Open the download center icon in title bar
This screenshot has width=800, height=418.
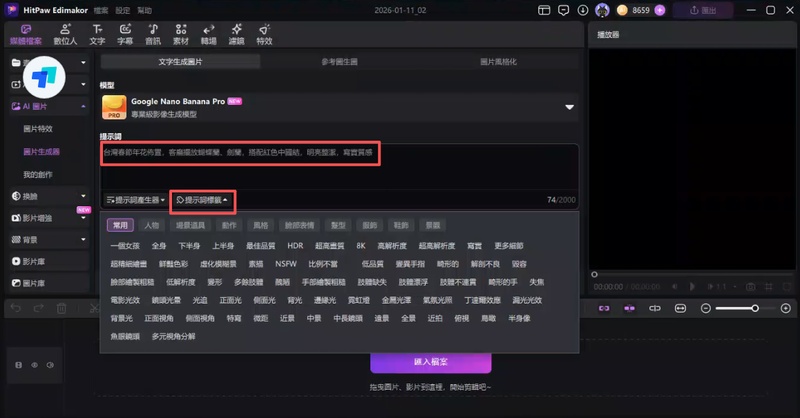583,10
